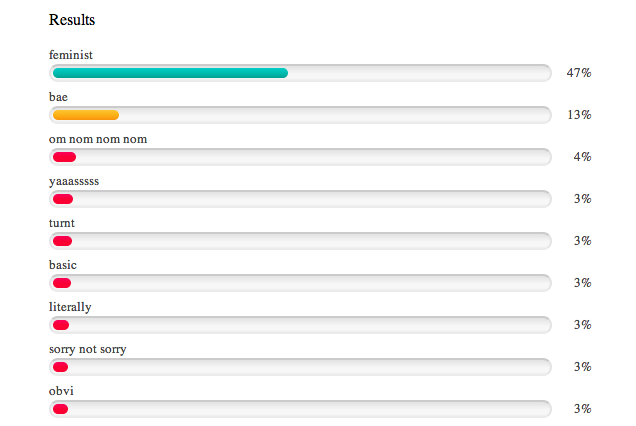Image resolution: width=636 pixels, height=426 pixels.
Task: Click the yaaasssss label text
Action: [x=74, y=181]
